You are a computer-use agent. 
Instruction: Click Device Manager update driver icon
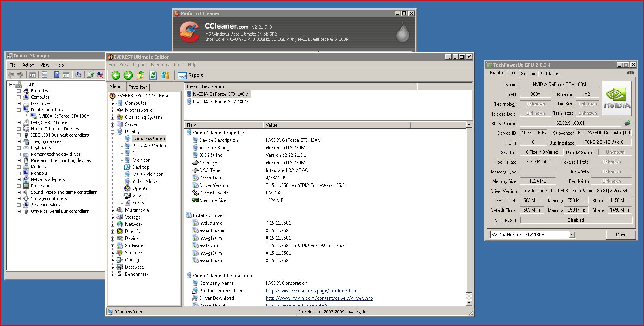[91, 74]
